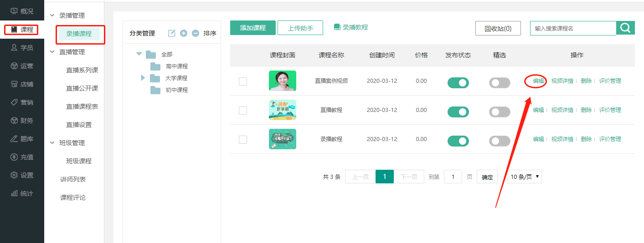
Task: Toggle publish status for 直播案例视频
Action: [x=458, y=83]
